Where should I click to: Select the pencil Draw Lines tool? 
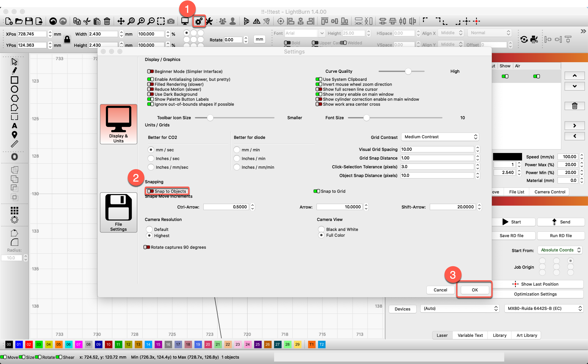click(14, 71)
